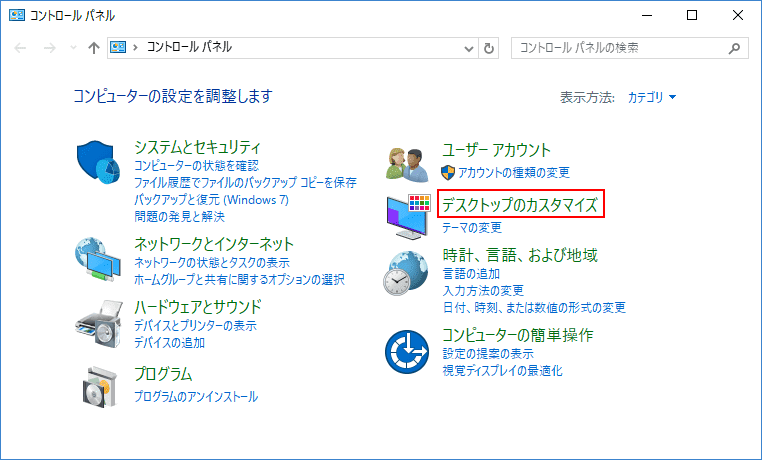This screenshot has height=460, width=762.
Task: Click 言語の追加 link
Action: [x=471, y=274]
